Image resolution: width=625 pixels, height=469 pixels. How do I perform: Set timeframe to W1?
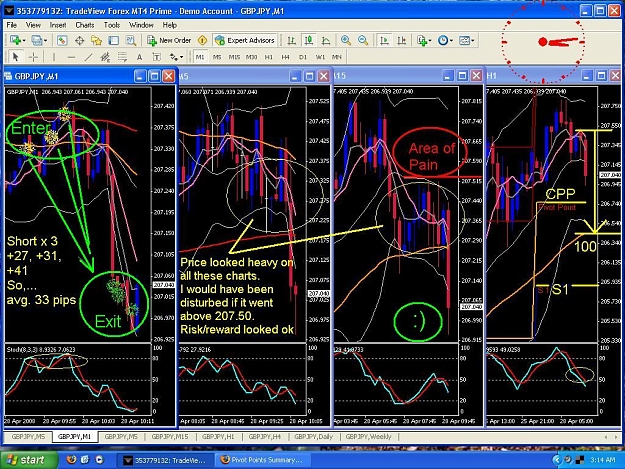[320, 57]
